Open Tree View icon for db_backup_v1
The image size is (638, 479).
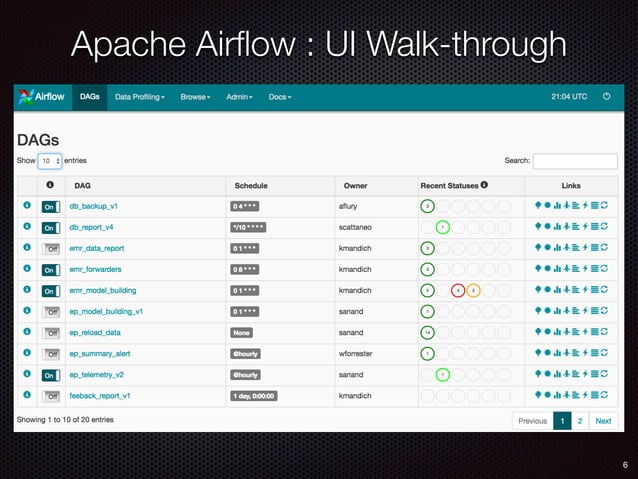[538, 206]
